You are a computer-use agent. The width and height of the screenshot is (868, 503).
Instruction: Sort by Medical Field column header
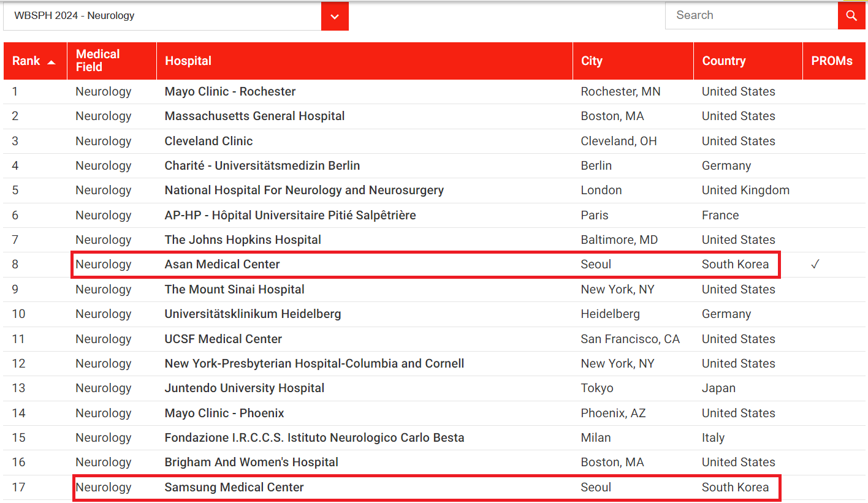point(112,61)
